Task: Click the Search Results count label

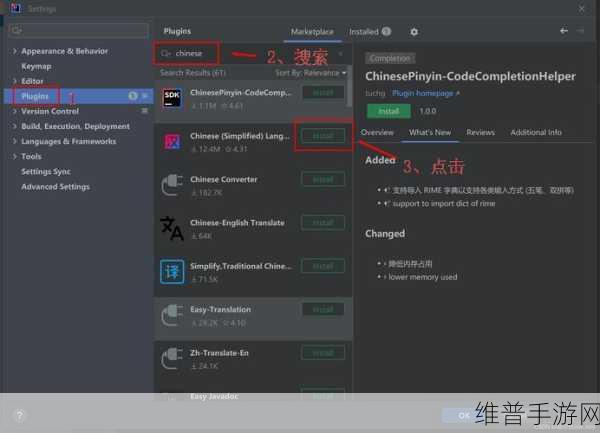Action: 193,73
